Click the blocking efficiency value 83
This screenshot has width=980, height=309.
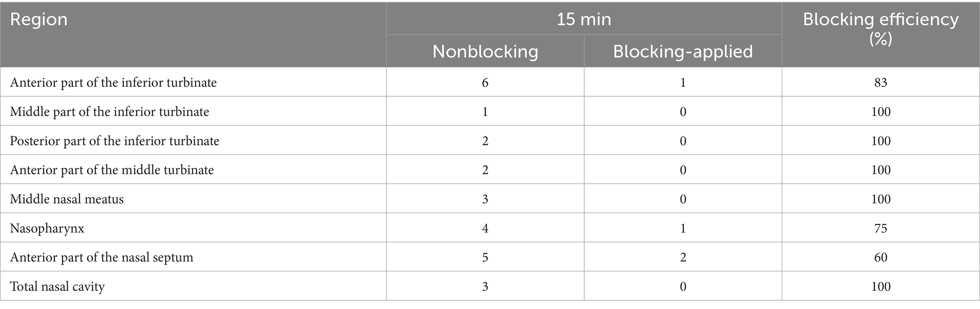click(x=880, y=83)
